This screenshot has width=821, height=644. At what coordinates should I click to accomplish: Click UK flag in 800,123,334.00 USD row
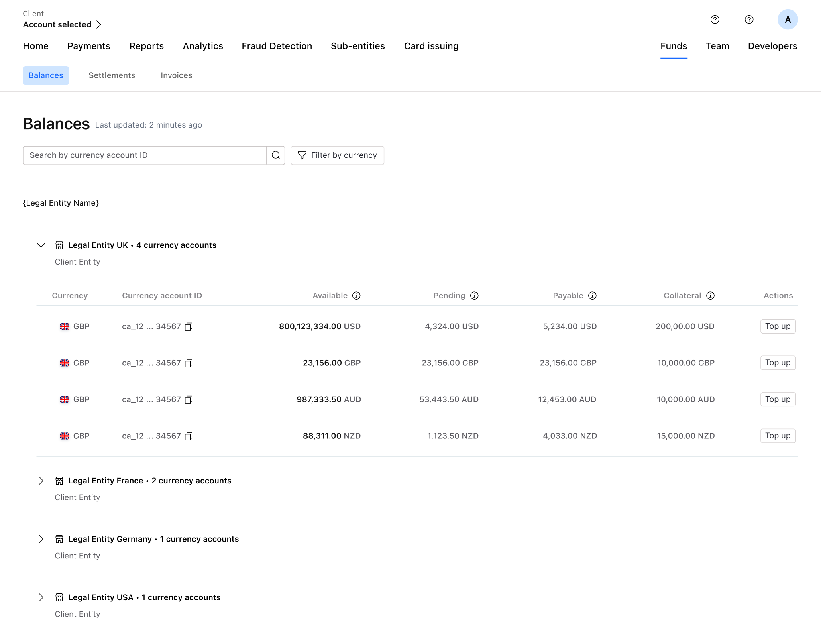pyautogui.click(x=65, y=327)
